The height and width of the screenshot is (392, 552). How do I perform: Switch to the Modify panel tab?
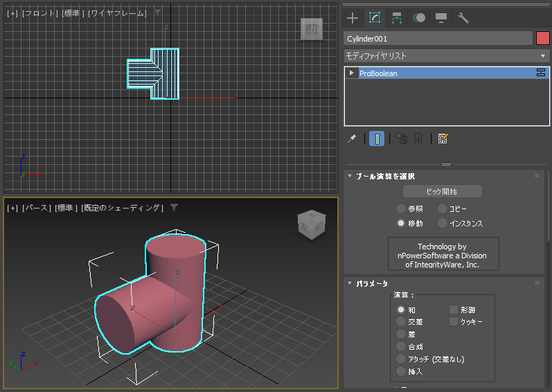tap(375, 18)
